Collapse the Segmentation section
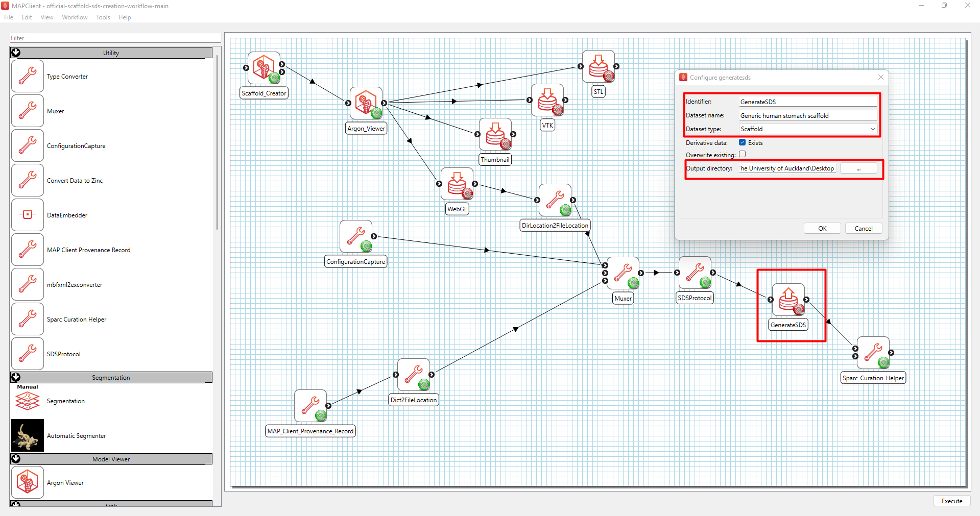The image size is (980, 516). (16, 377)
